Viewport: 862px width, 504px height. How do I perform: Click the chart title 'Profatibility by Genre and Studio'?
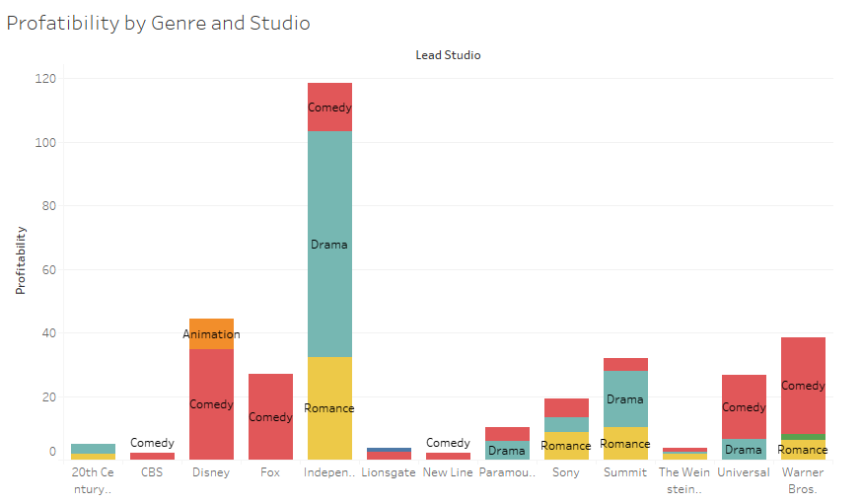coord(158,23)
